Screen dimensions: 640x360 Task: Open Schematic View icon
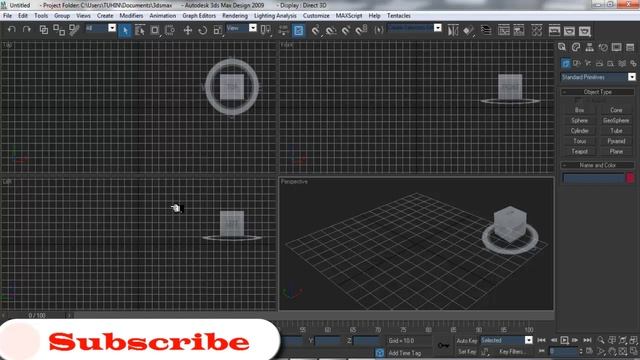(519, 30)
